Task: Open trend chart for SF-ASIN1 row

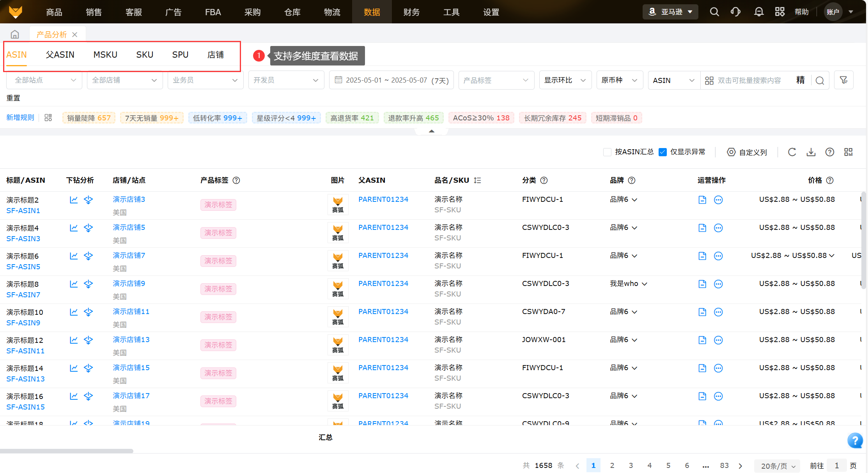Action: (x=74, y=200)
